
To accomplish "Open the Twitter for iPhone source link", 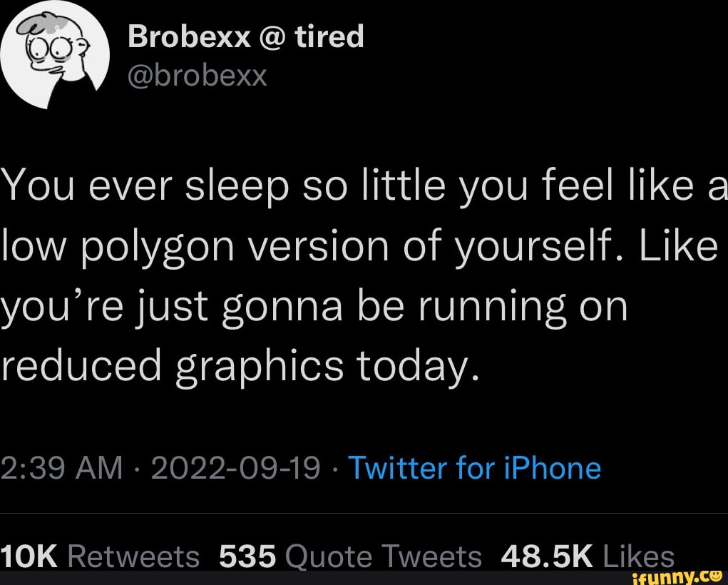I will (475, 469).
